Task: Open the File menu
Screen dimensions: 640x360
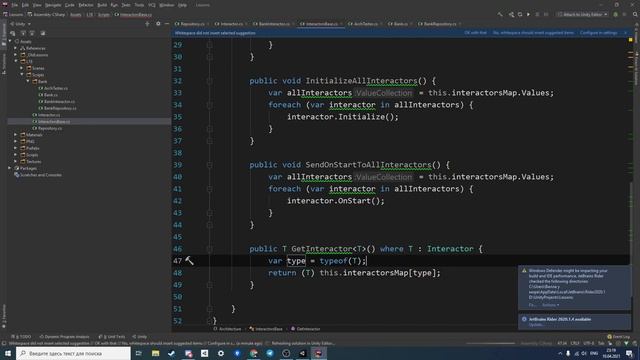Action: pyautogui.click(x=15, y=5)
